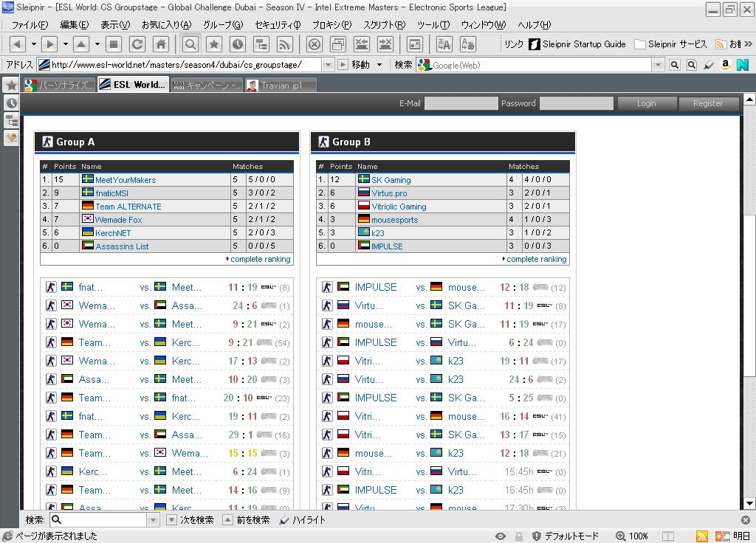This screenshot has width=756, height=543.
Task: Toggle the highlight option in find bar
Action: [302, 520]
